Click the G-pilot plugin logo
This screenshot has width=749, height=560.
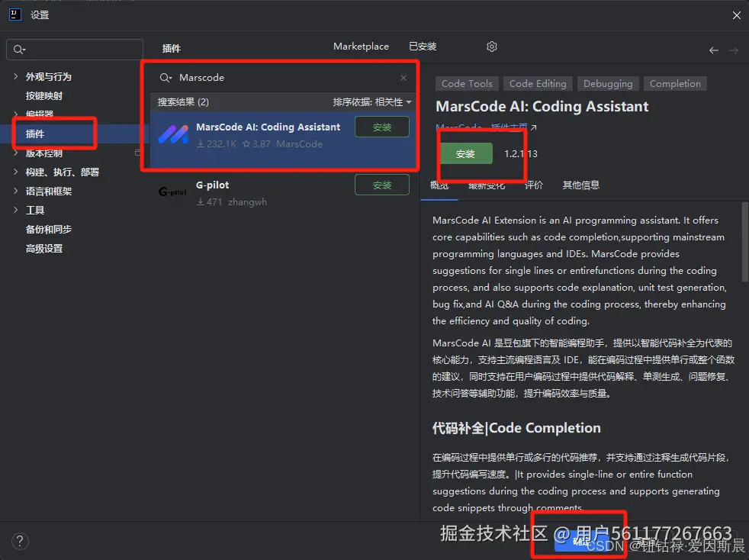click(x=172, y=191)
